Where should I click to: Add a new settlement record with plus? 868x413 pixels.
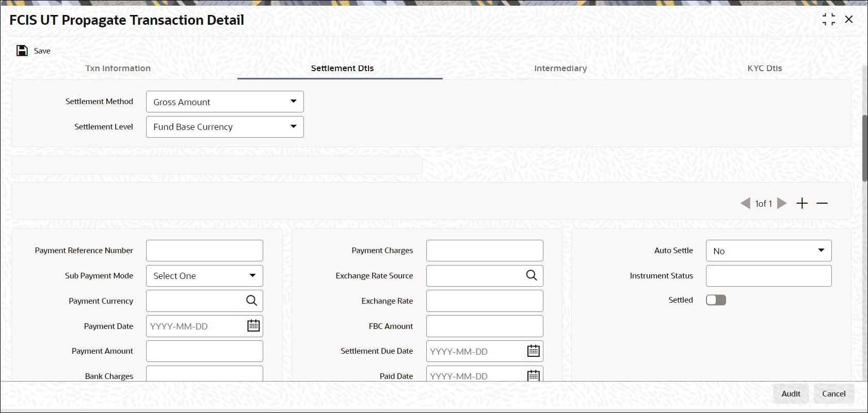[802, 203]
